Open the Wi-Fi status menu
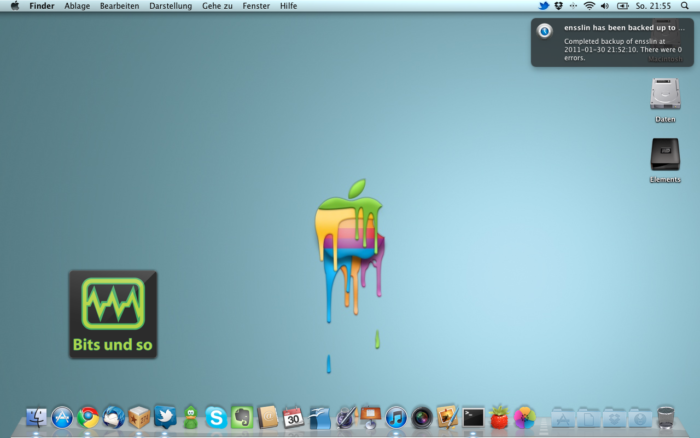The height and width of the screenshot is (438, 700). pos(589,6)
